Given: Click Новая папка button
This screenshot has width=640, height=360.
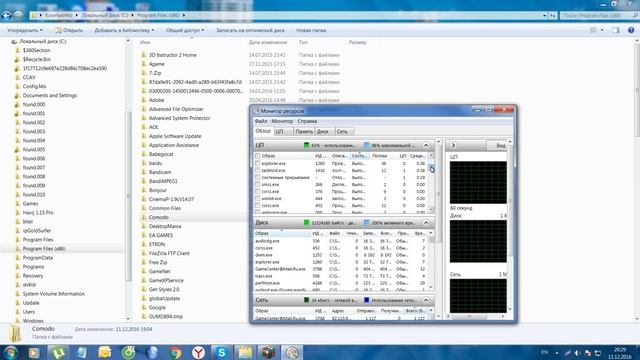Looking at the screenshot, I should tap(311, 30).
